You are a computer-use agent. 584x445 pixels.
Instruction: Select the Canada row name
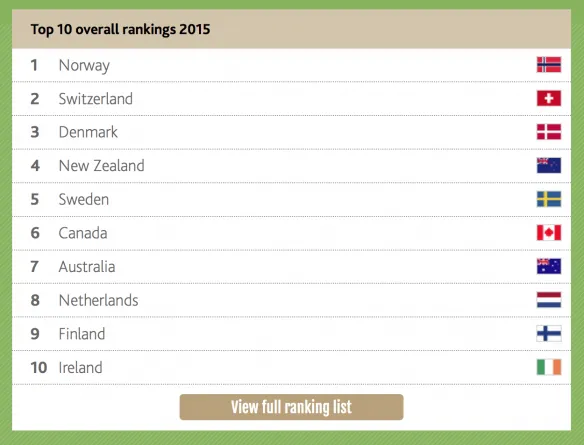click(83, 233)
